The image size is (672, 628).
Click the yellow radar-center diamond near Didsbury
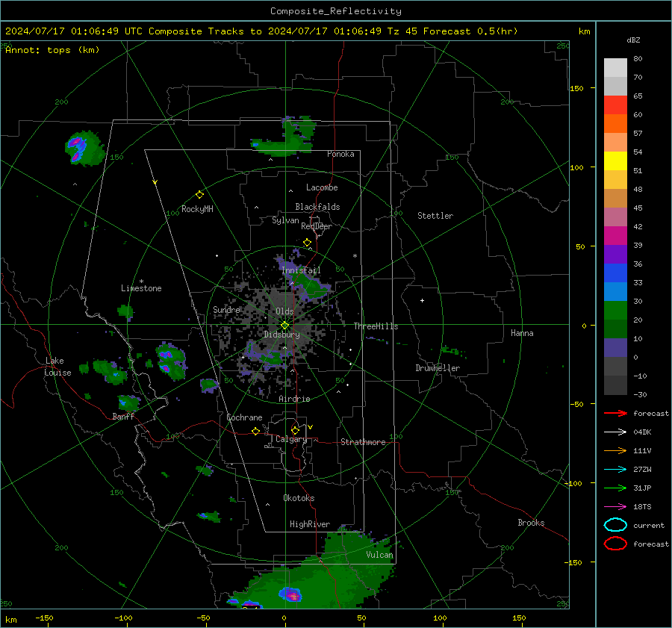coord(284,326)
